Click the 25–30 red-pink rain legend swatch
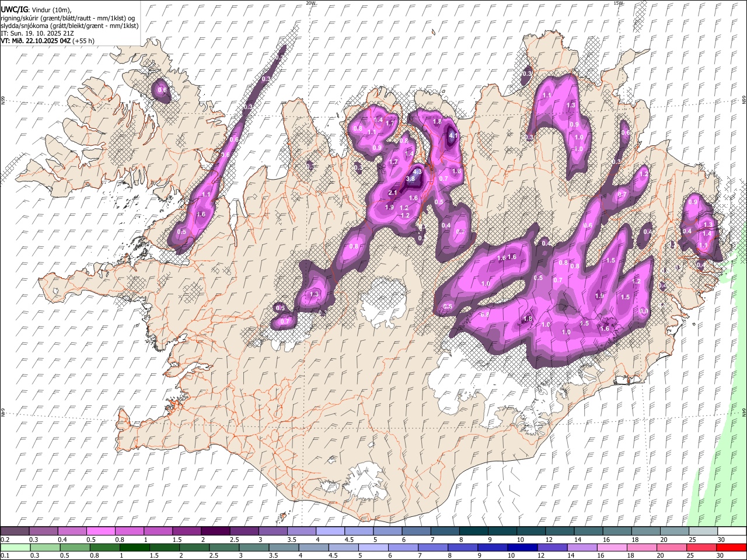The height and width of the screenshot is (560, 747). pyautogui.click(x=700, y=548)
